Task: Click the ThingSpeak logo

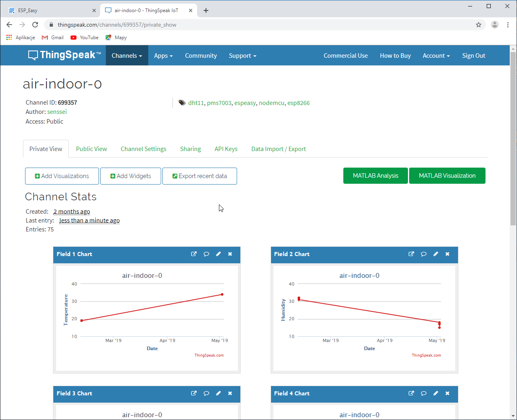Action: click(x=65, y=55)
